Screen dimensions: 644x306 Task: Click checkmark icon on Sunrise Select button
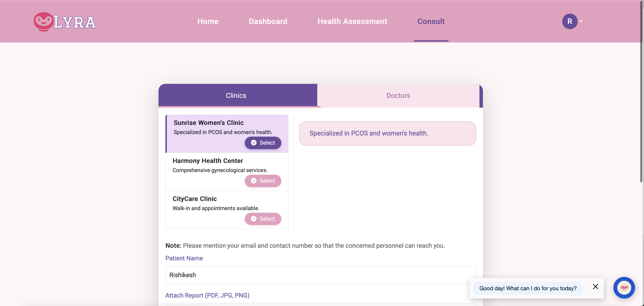pyautogui.click(x=254, y=143)
